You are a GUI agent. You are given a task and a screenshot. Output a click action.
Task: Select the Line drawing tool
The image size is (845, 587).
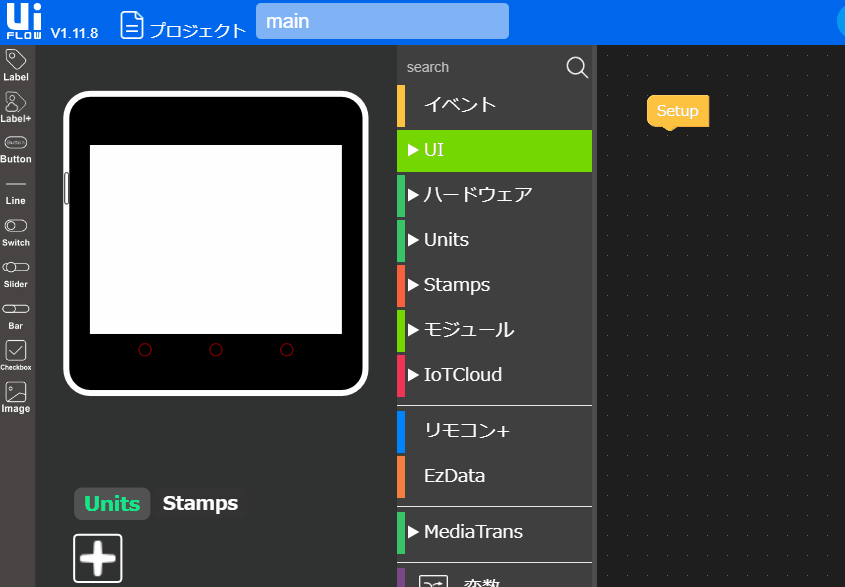pyautogui.click(x=15, y=190)
